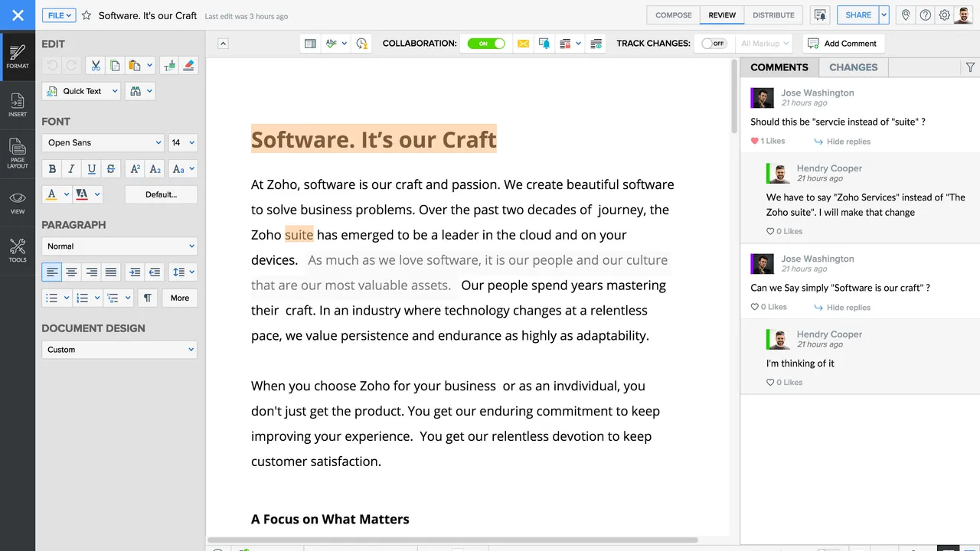Apply Subscript formatting
Viewport: 980px width, 551px height.
(x=155, y=169)
